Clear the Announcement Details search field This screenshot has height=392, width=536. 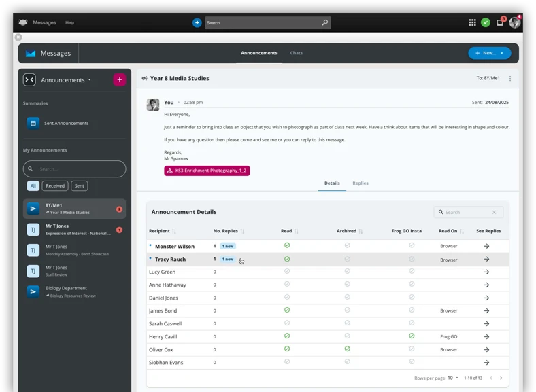pos(493,213)
